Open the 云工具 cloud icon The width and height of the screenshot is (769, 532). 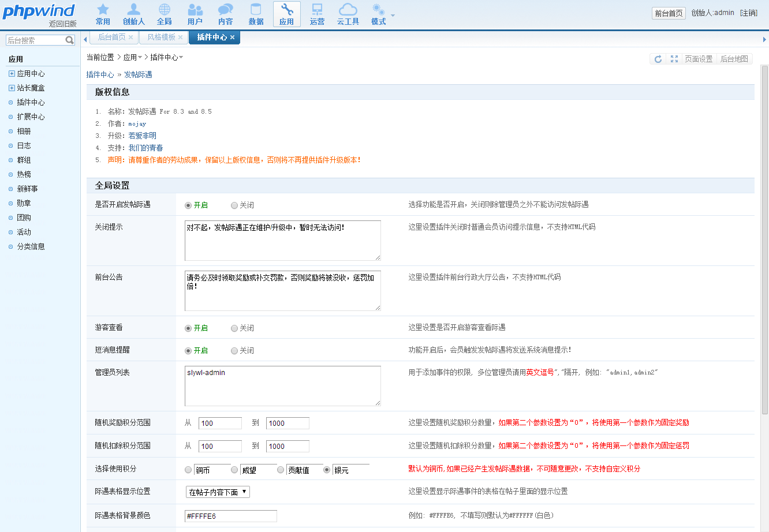click(x=348, y=14)
